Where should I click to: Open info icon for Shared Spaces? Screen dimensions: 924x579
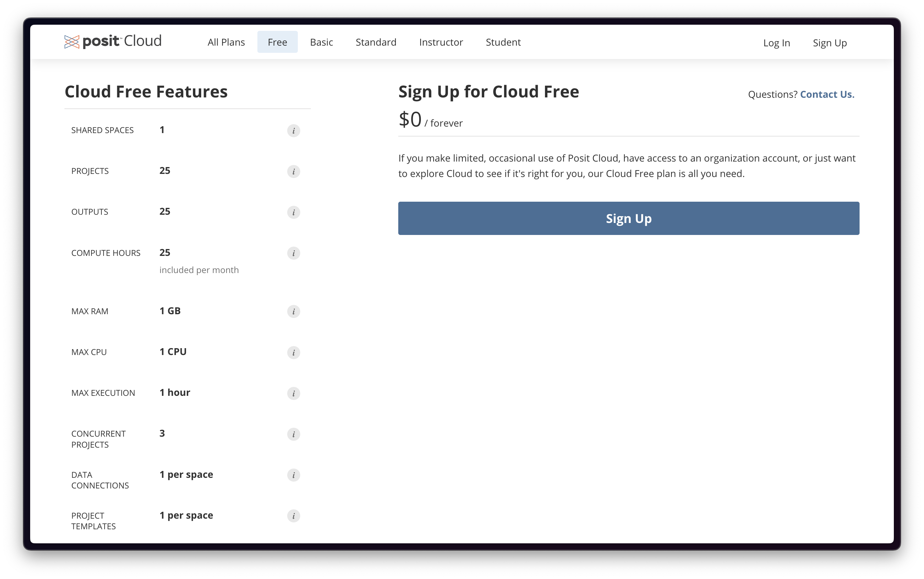click(x=293, y=131)
